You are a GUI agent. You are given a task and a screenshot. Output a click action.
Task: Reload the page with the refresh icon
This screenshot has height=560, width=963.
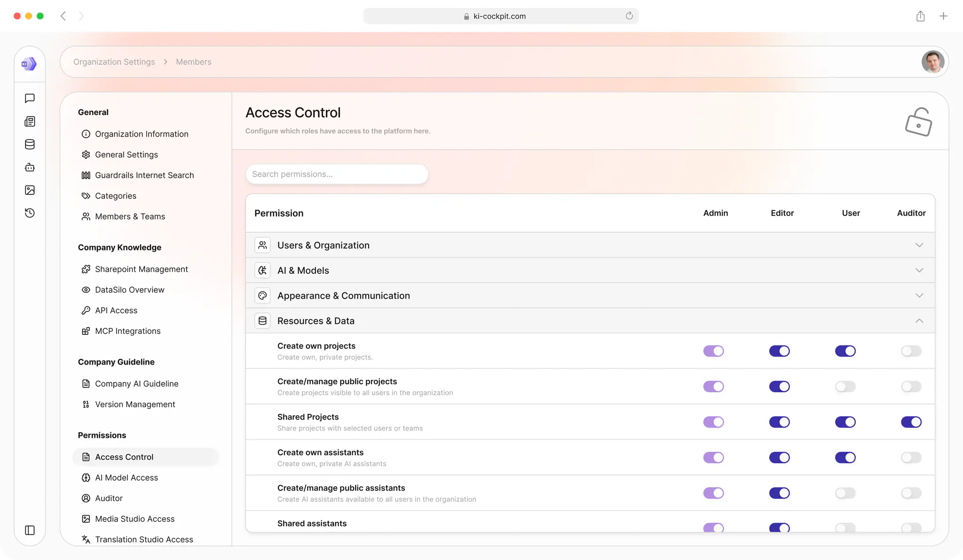click(629, 16)
